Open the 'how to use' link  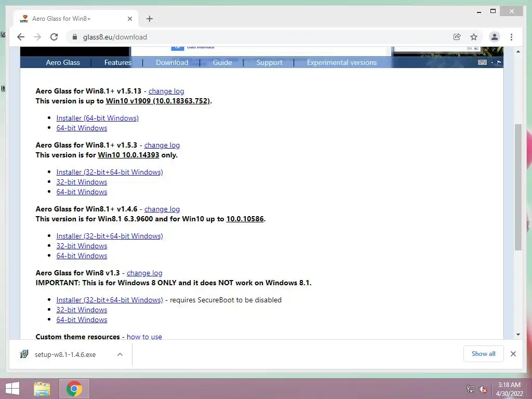click(x=144, y=337)
